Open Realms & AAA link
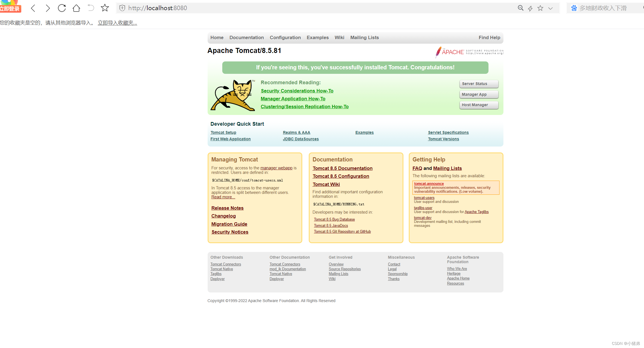Screen dimensions: 644x348 (296, 132)
